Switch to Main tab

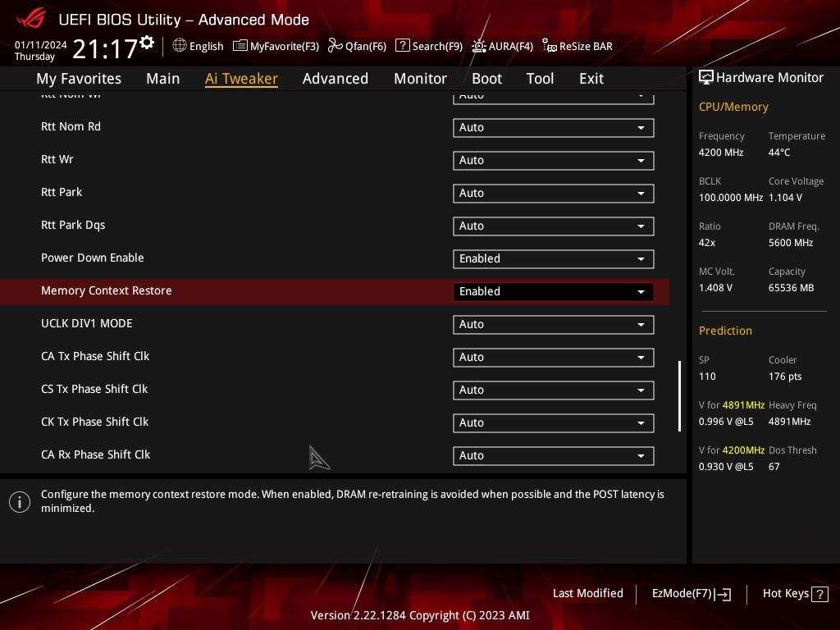[x=163, y=78]
